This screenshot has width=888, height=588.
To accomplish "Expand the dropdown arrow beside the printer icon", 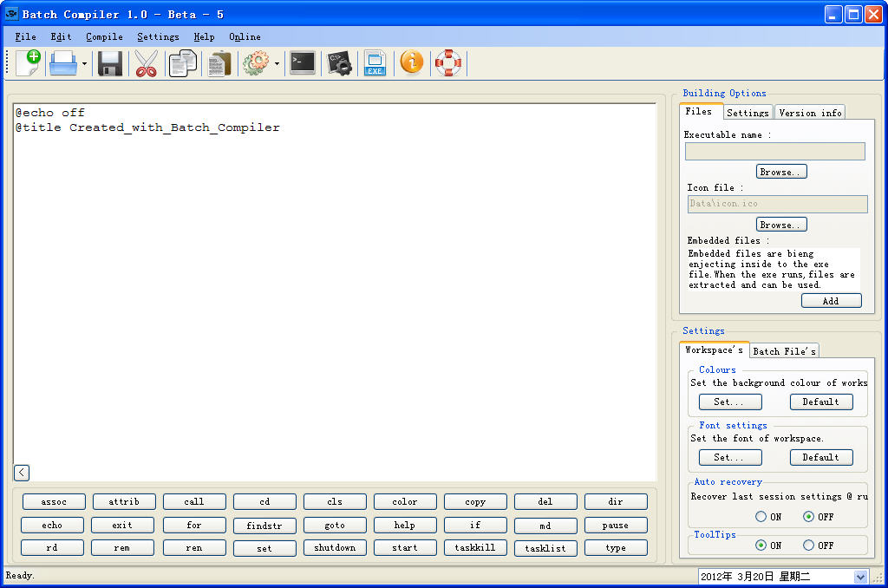I will coord(84,64).
